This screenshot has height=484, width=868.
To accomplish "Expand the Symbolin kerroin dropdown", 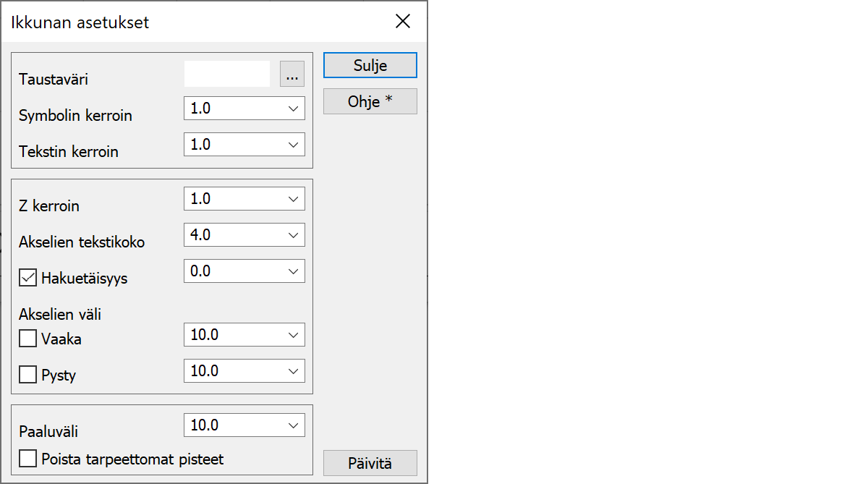I will [x=293, y=109].
